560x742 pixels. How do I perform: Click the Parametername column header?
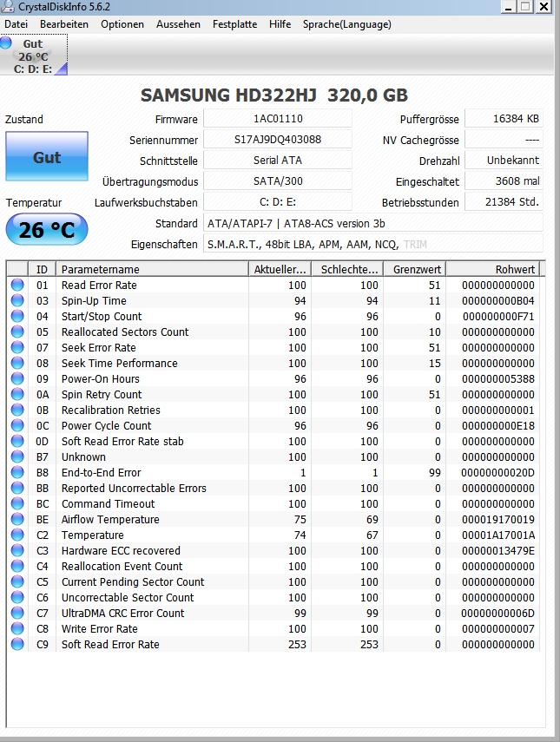point(153,269)
